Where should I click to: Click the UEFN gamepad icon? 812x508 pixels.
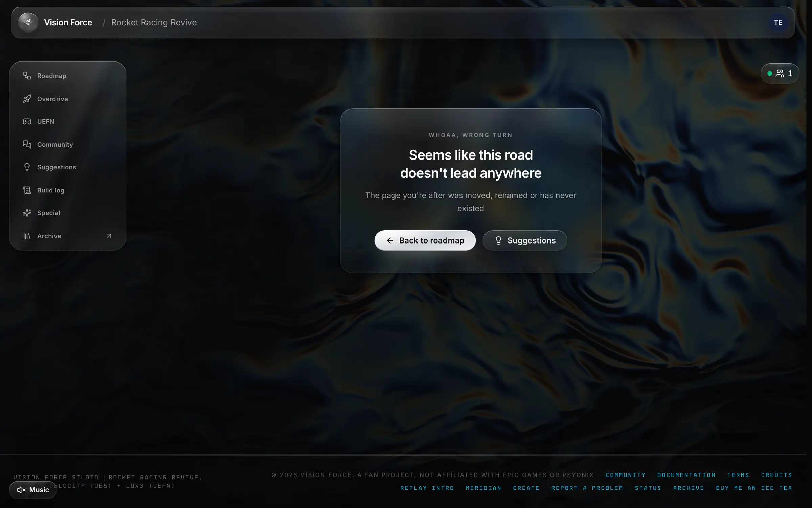[27, 121]
